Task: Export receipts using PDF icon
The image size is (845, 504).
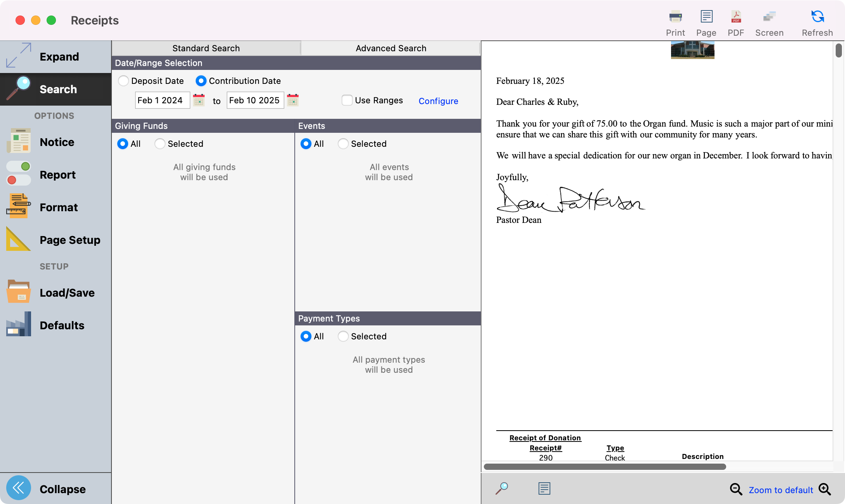Action: (x=735, y=23)
